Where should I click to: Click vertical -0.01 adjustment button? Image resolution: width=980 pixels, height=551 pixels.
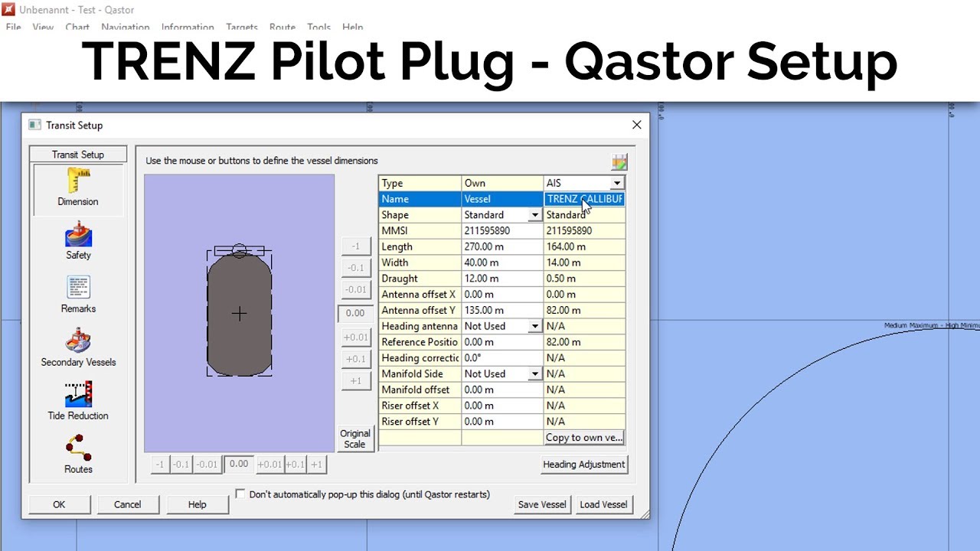click(x=355, y=289)
